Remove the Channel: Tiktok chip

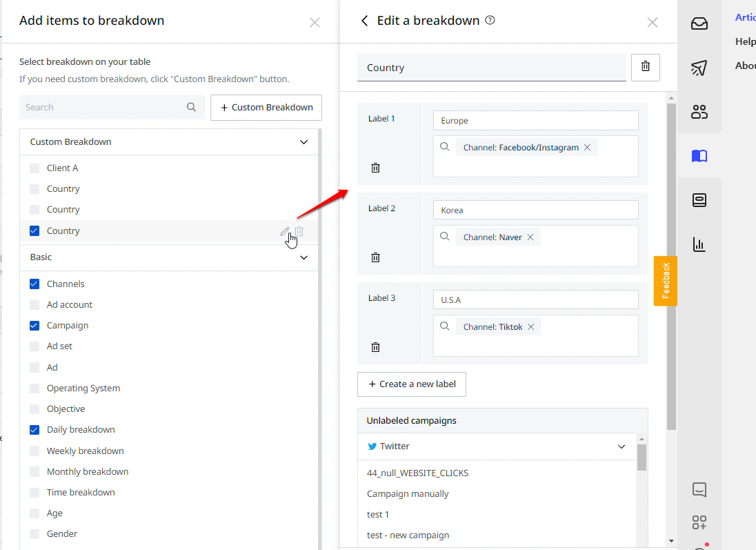531,327
